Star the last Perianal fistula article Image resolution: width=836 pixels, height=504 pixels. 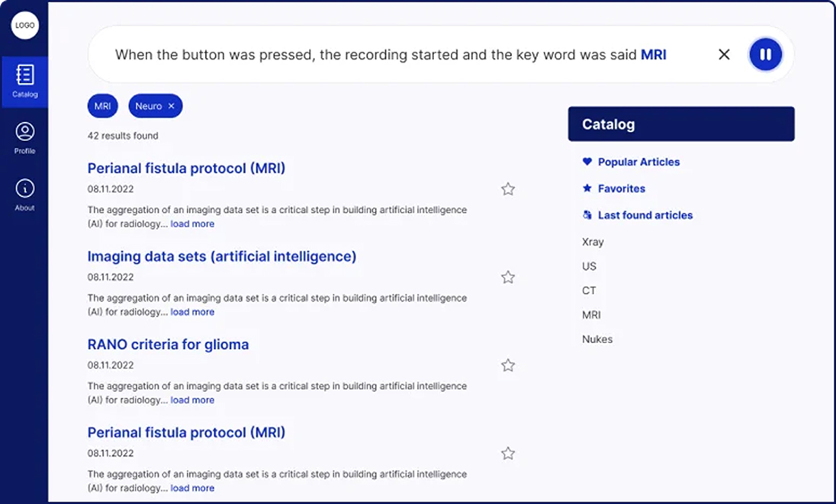(x=508, y=454)
